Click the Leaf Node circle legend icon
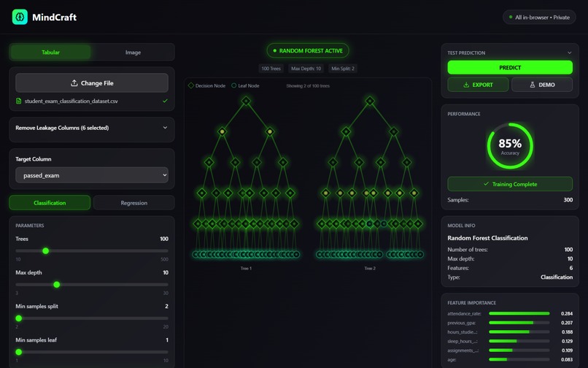The width and height of the screenshot is (588, 368). pyautogui.click(x=234, y=85)
